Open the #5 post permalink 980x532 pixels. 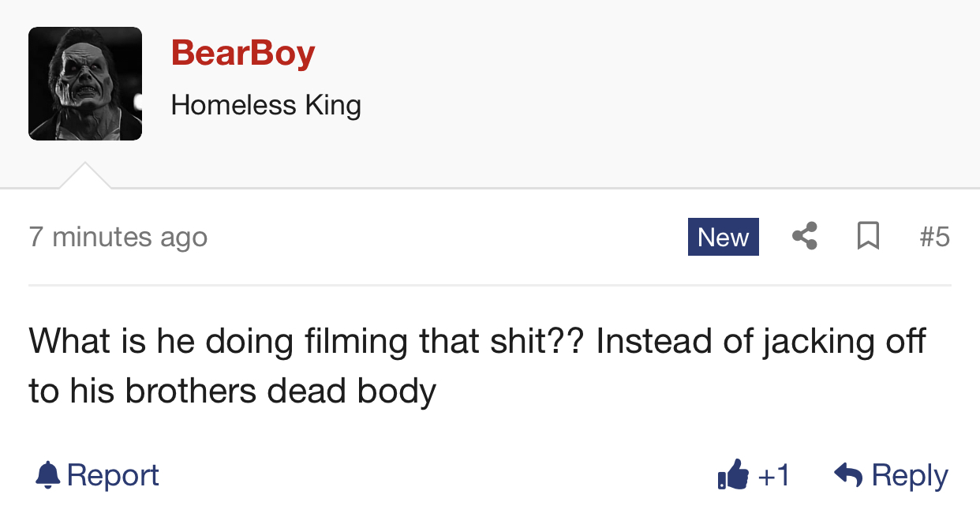pyautogui.click(x=935, y=237)
